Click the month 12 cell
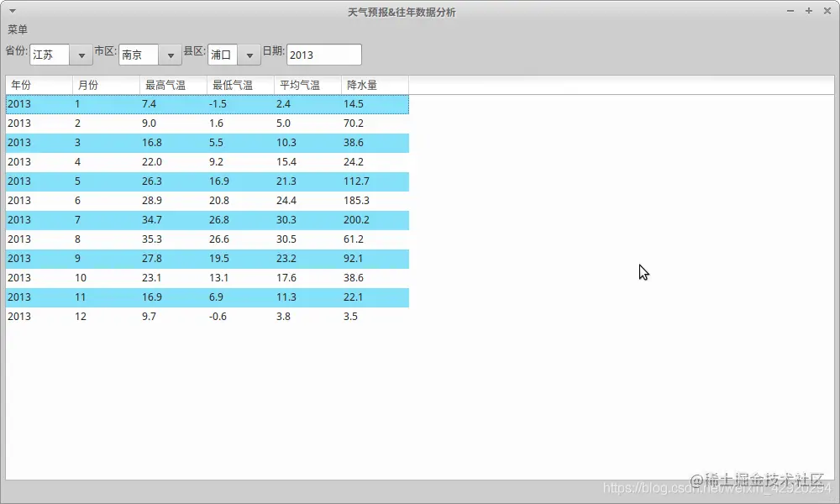The height and width of the screenshot is (504, 840). (x=81, y=316)
